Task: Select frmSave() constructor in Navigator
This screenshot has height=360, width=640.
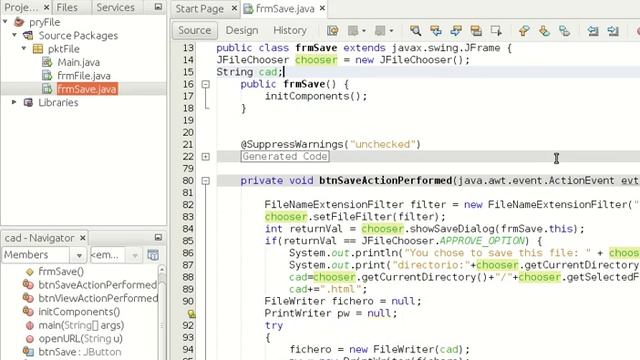Action: pyautogui.click(x=61, y=271)
